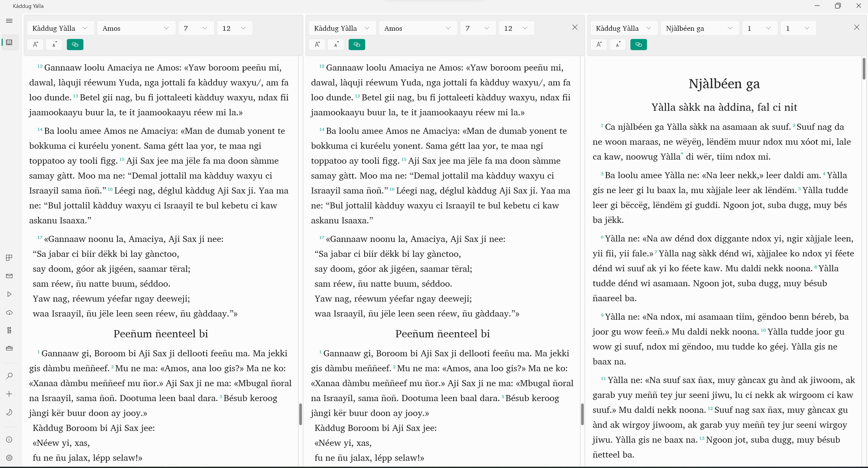The image size is (868, 468).
Task: Open the hamburger navigation menu
Action: click(9, 21)
